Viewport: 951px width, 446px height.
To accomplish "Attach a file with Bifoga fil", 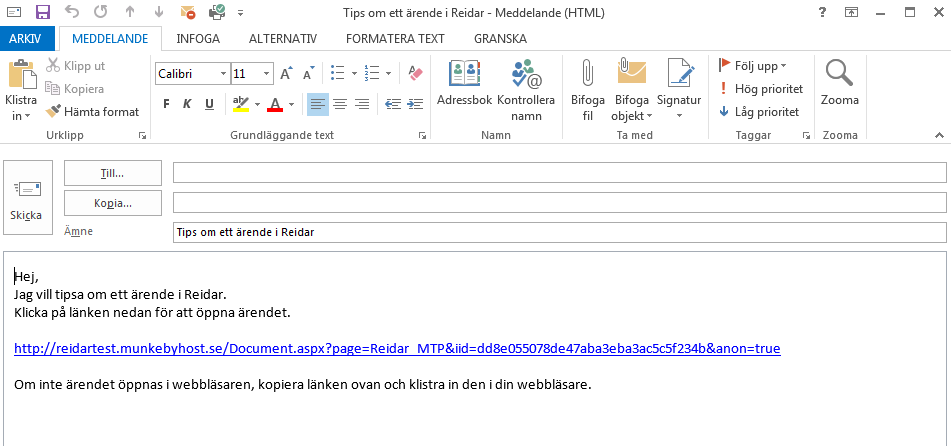I will click(x=588, y=86).
